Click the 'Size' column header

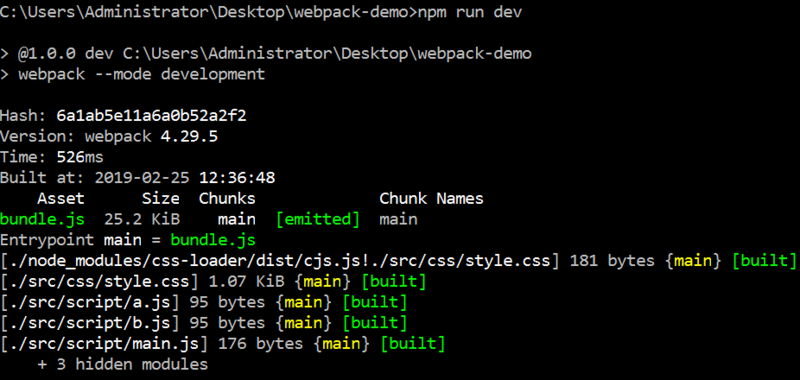click(161, 198)
